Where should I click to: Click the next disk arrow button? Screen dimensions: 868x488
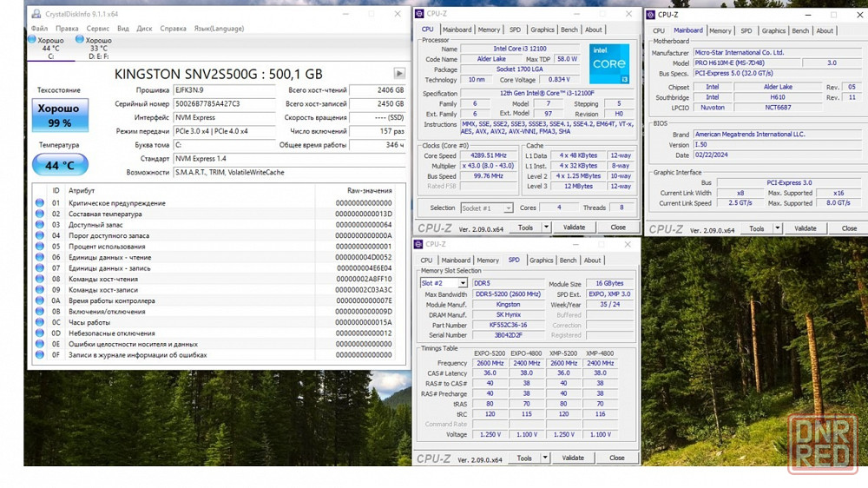coord(399,73)
